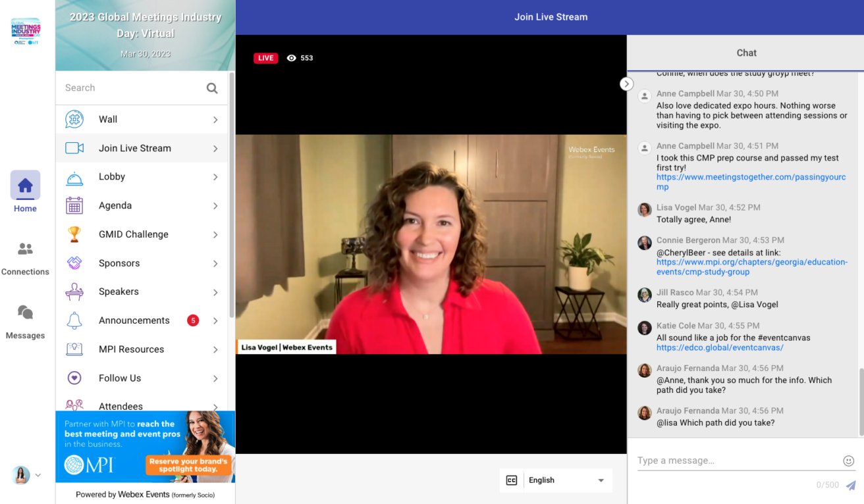
Task: Click the MPI Resources icon
Action: tap(74, 349)
